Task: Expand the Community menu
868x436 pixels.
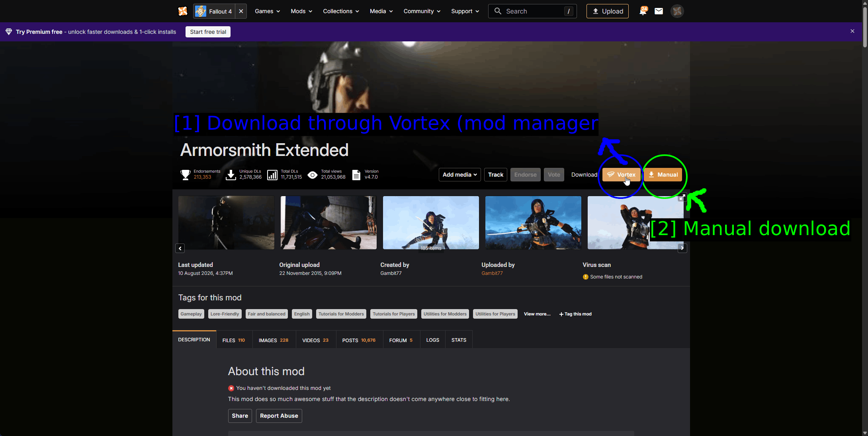Action: (422, 11)
